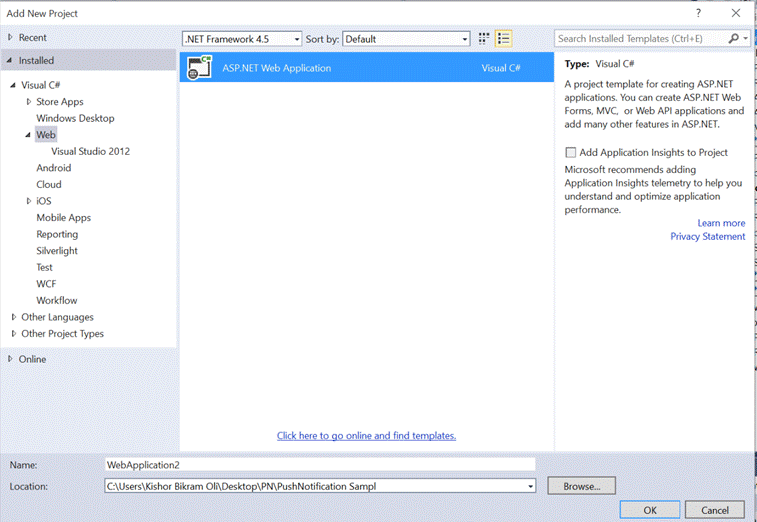Click the Cancel button
This screenshot has height=522, width=757.
point(715,510)
